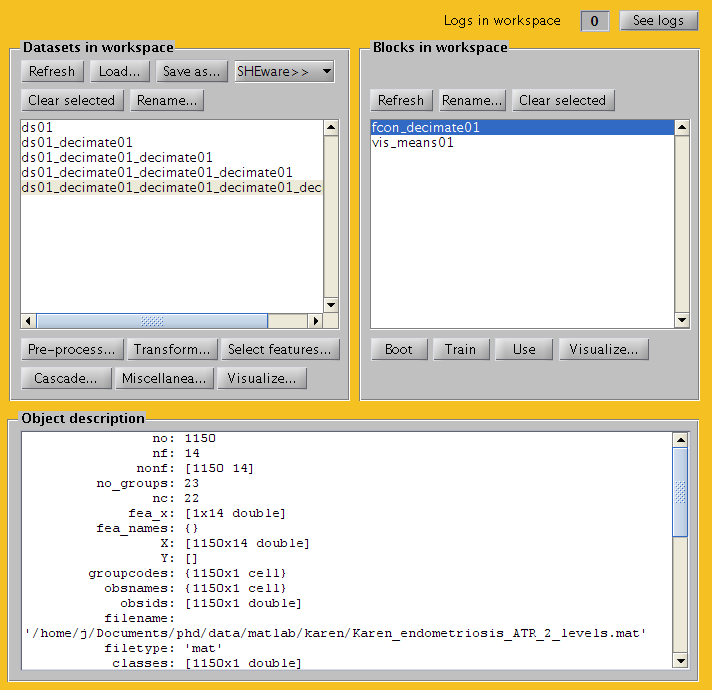Open the Transform... options
Screen dimensions: 712x690
coord(173,350)
